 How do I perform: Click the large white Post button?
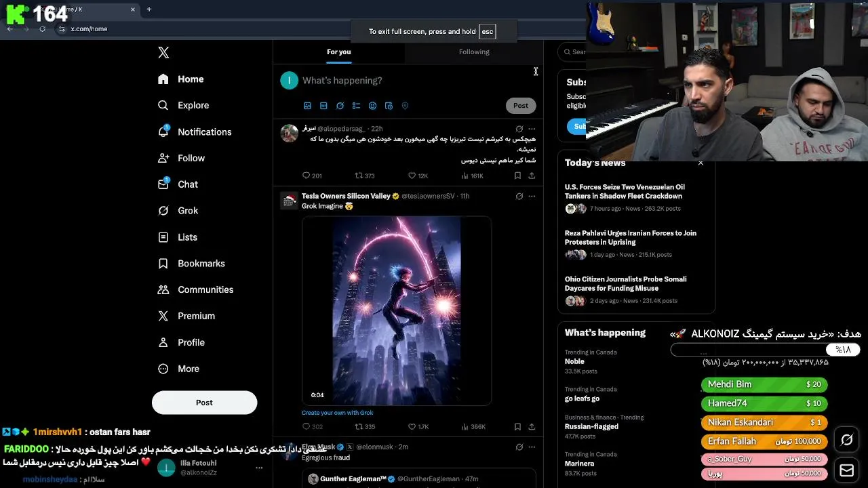click(204, 403)
